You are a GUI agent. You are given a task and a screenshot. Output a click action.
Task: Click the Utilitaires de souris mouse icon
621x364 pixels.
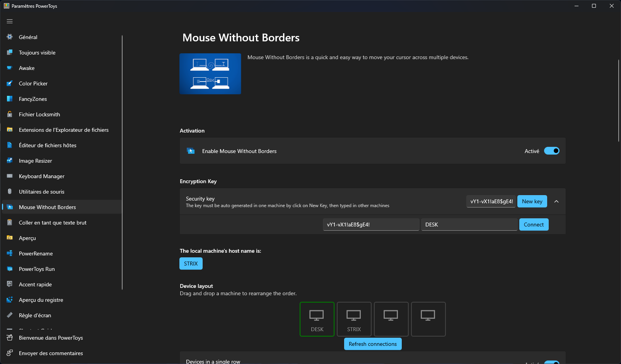10,191
